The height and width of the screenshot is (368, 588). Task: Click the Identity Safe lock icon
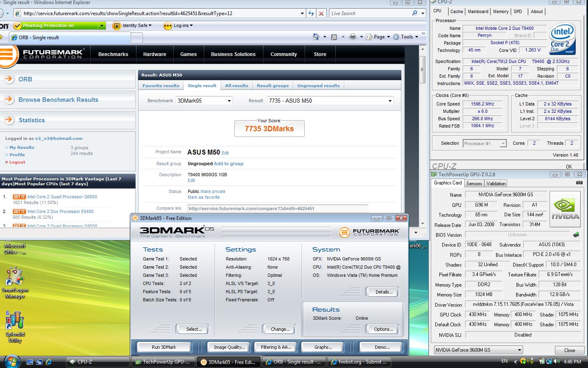116,25
